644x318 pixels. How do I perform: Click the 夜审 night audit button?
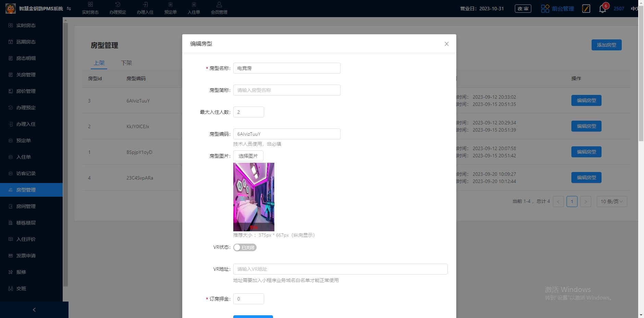click(523, 9)
